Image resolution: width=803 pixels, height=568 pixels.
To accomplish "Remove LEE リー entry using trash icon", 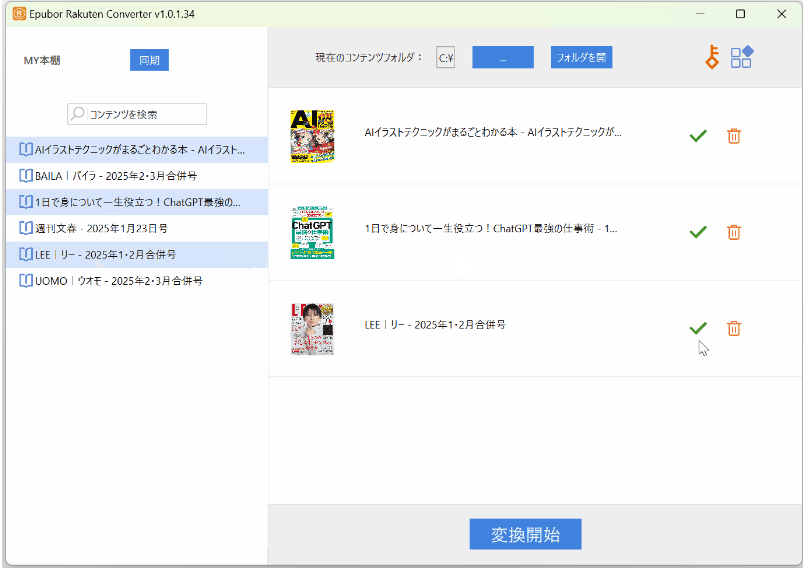I will [x=733, y=328].
